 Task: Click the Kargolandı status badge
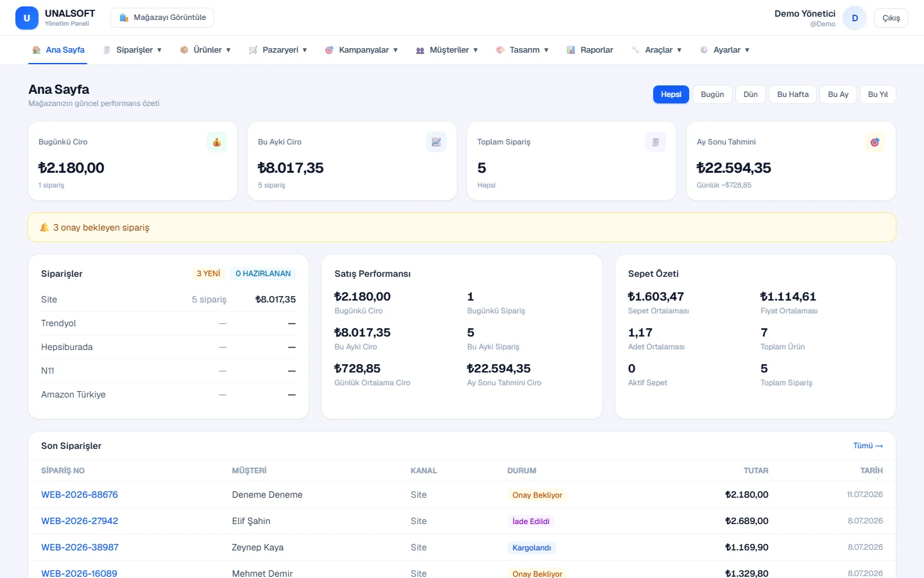coord(531,548)
